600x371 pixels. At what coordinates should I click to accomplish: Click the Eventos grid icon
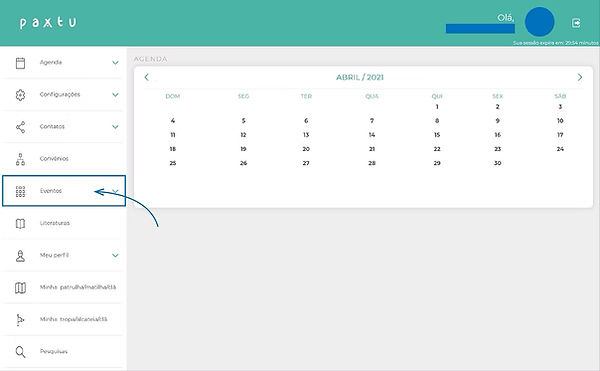20,191
